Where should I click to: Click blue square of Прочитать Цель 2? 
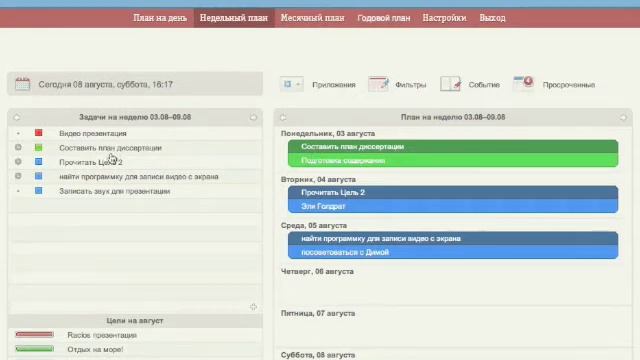pos(38,162)
